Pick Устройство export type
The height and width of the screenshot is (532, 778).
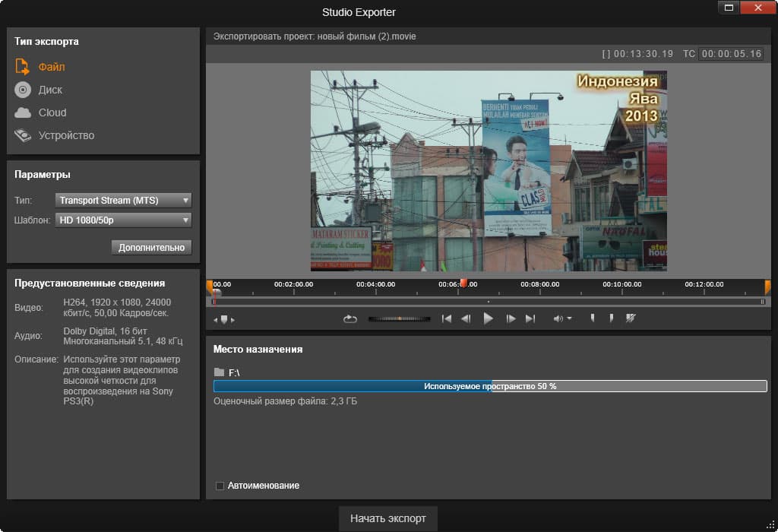66,135
